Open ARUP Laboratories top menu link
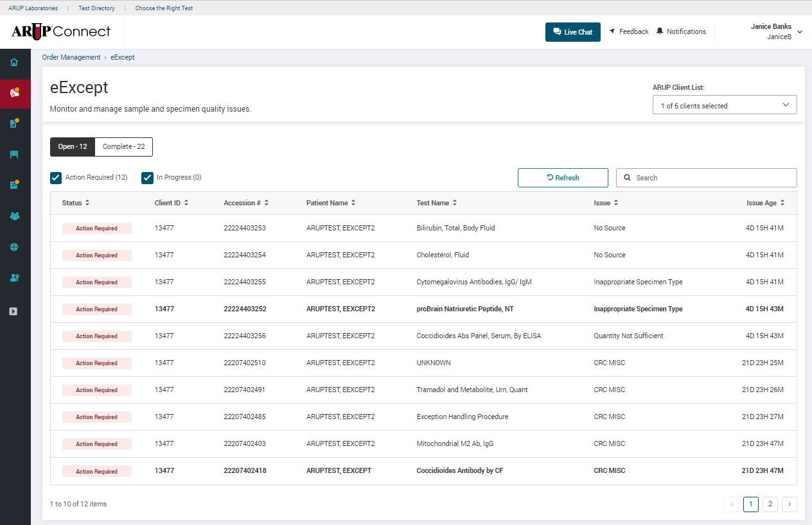This screenshot has width=812, height=525. [x=33, y=8]
